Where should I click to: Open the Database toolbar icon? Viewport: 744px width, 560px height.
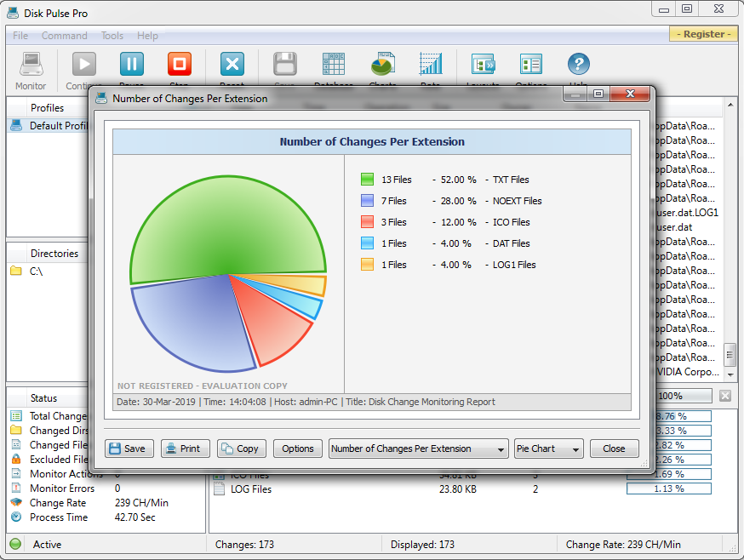pos(334,65)
